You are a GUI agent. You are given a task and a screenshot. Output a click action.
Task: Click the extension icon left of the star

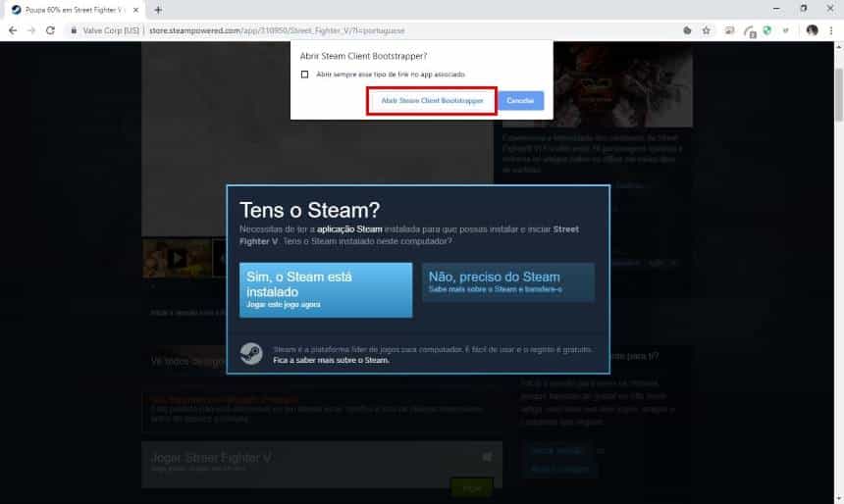click(687, 30)
